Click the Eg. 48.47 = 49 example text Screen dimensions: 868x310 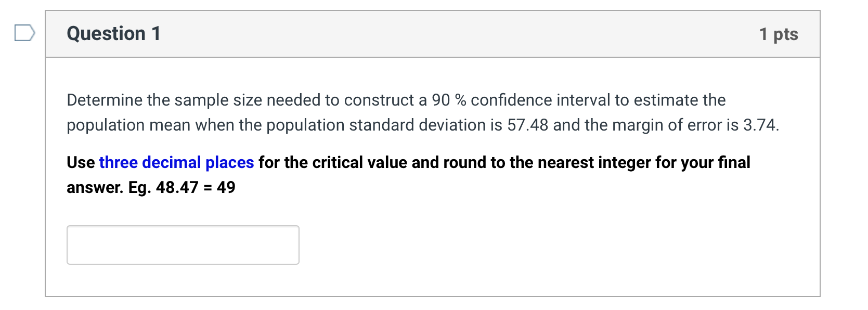click(x=182, y=187)
